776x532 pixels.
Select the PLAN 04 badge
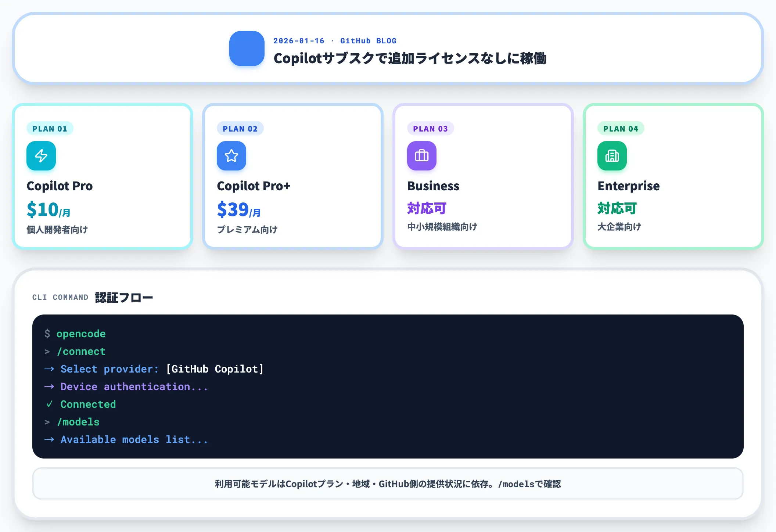pyautogui.click(x=621, y=129)
